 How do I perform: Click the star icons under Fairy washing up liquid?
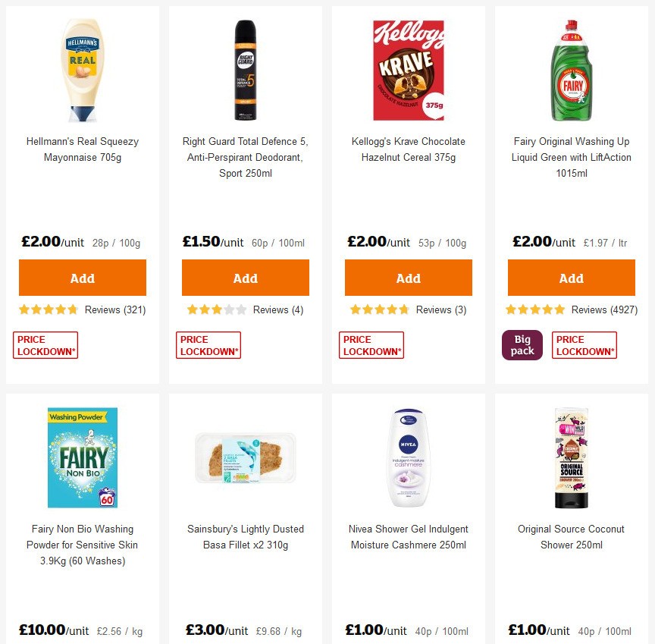pos(536,309)
